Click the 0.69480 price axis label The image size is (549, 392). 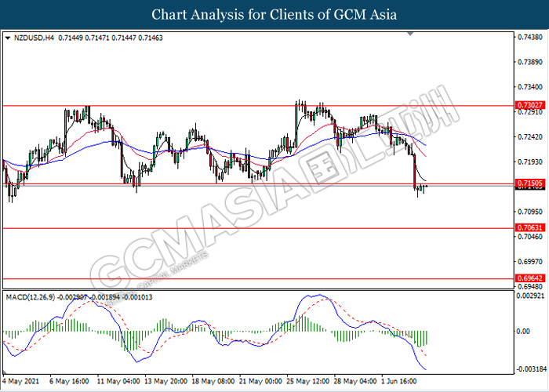530,286
